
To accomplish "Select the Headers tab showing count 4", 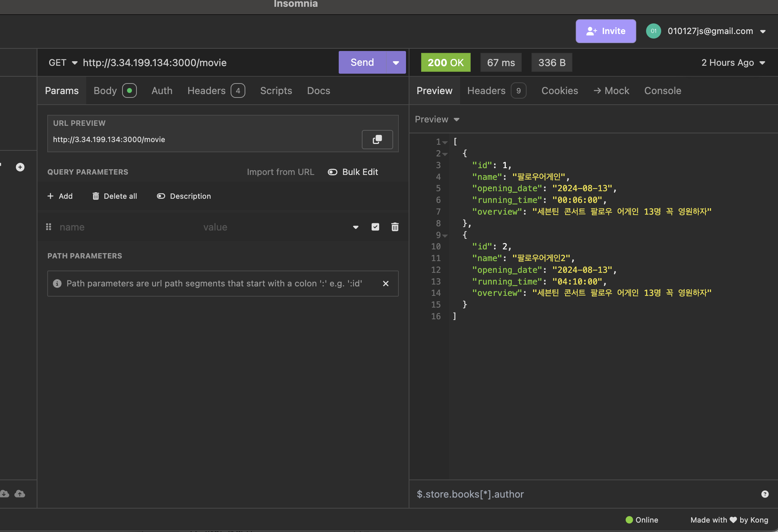I will (216, 91).
